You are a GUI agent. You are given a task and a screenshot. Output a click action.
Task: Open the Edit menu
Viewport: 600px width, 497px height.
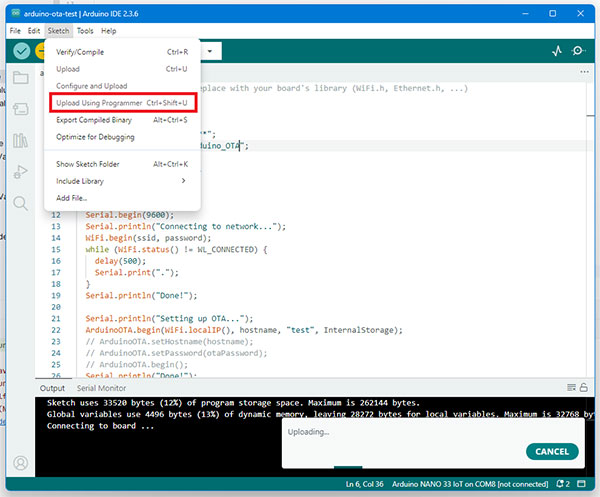(34, 31)
